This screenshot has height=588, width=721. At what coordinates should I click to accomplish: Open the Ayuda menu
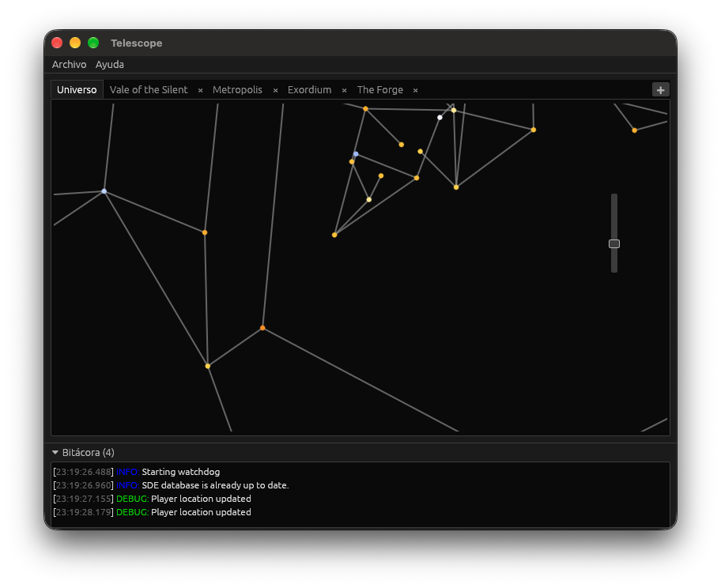(x=109, y=64)
